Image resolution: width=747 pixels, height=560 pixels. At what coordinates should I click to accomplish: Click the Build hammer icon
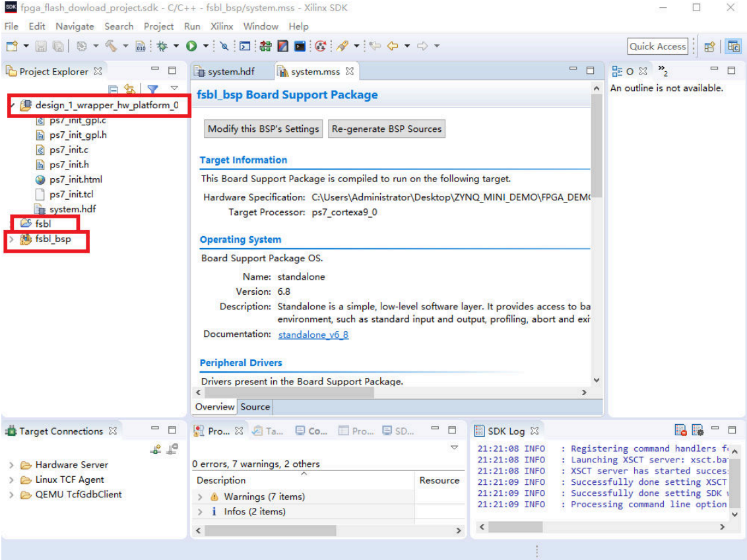tap(111, 46)
